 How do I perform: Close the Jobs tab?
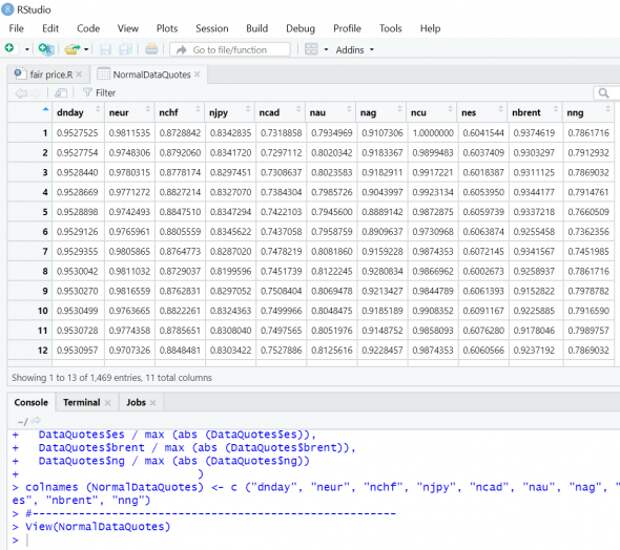tap(153, 403)
